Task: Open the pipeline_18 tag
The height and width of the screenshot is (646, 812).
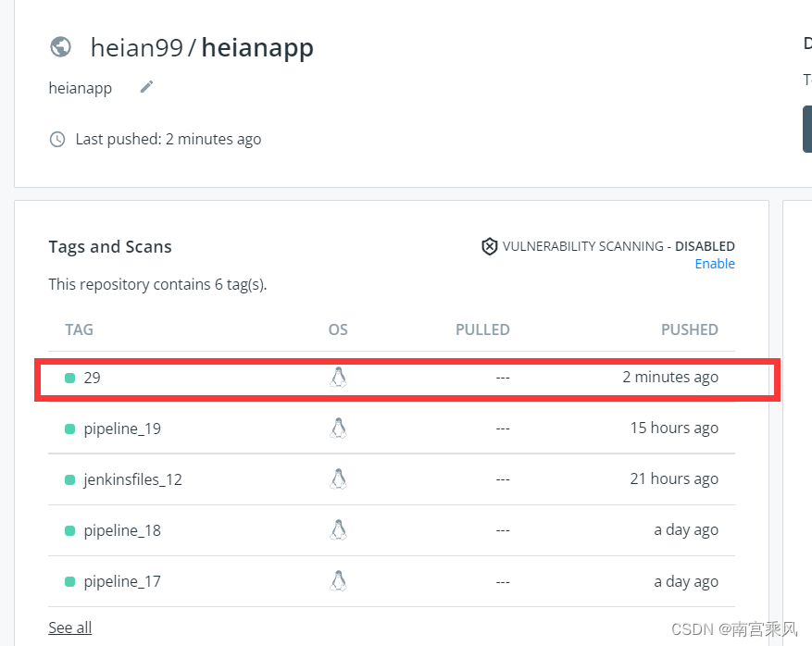Action: click(122, 530)
